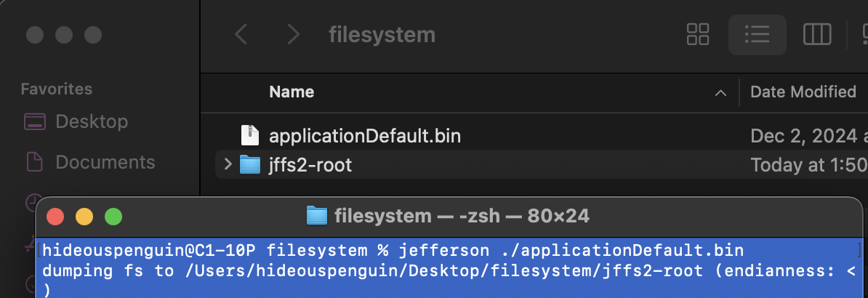Image resolution: width=868 pixels, height=298 pixels.
Task: Go forward using the right chevron
Action: point(294,35)
